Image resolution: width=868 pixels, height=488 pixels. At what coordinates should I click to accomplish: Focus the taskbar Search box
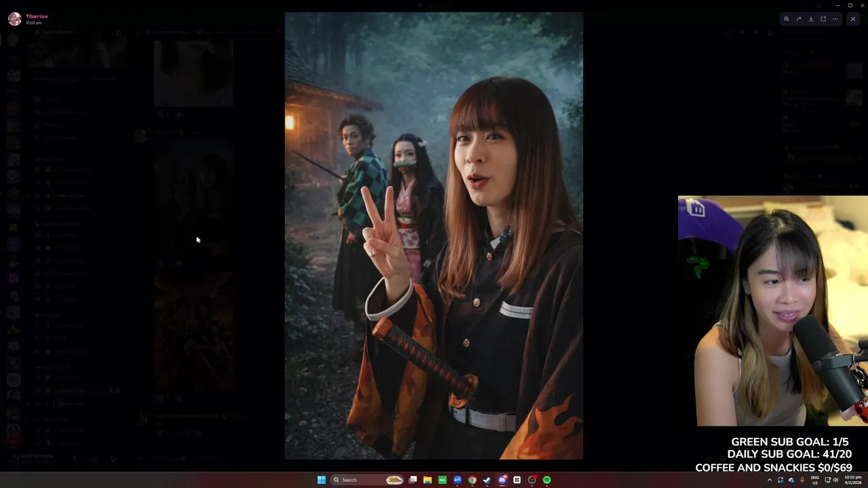[x=367, y=480]
